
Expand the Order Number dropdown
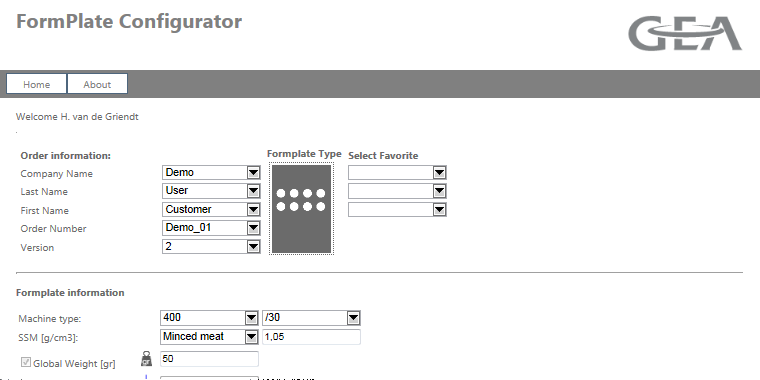[211, 228]
